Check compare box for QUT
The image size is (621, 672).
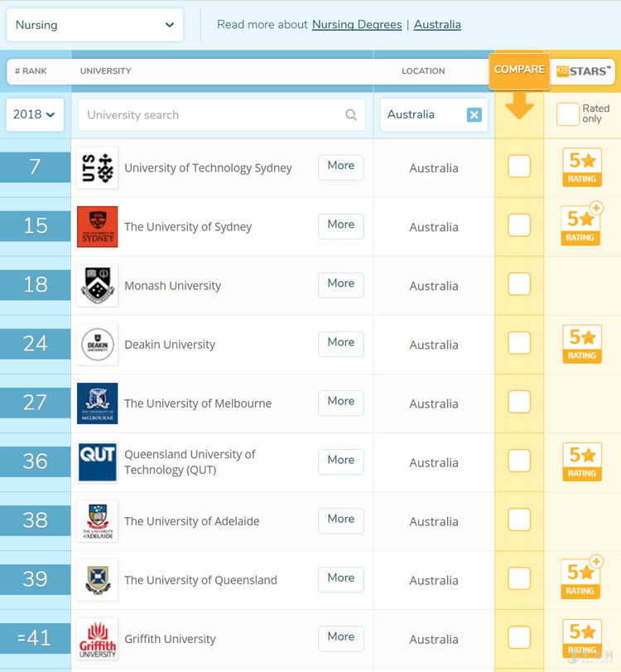(x=519, y=461)
